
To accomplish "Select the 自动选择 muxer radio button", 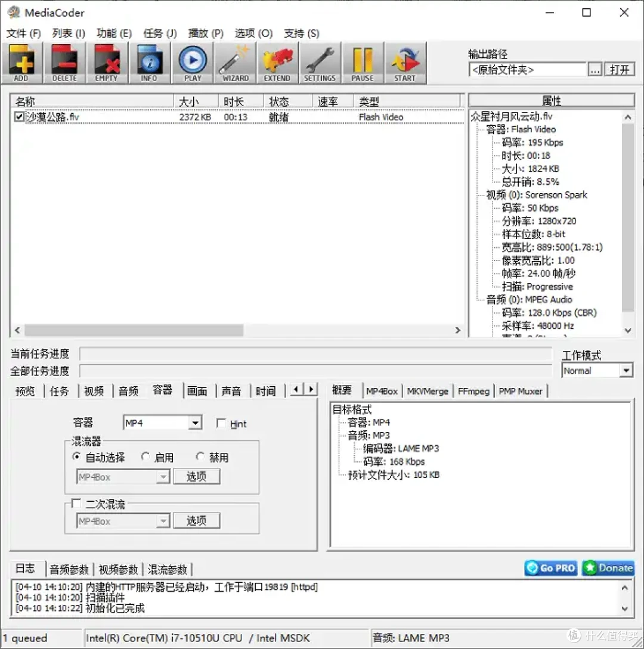I will pos(76,457).
